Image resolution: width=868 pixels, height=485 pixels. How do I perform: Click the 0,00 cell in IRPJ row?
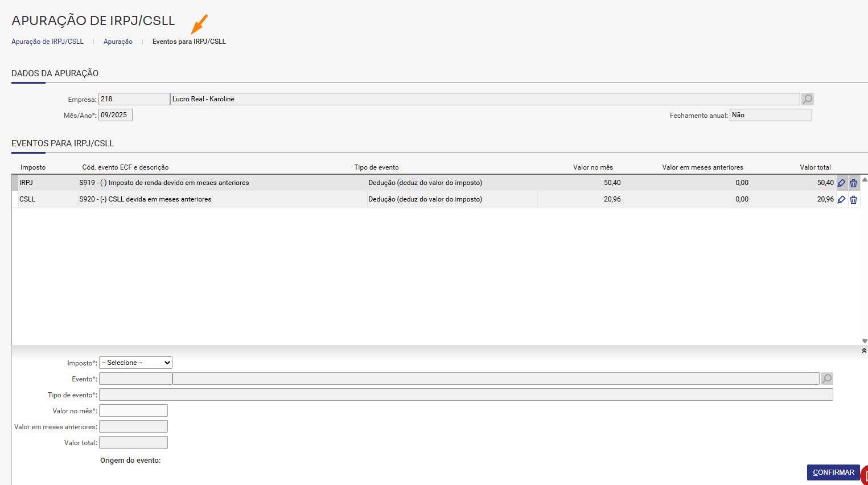click(x=742, y=183)
